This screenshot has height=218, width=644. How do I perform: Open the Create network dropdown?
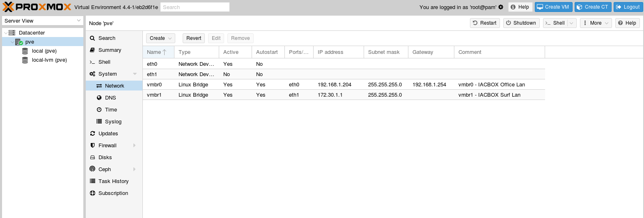coord(160,38)
